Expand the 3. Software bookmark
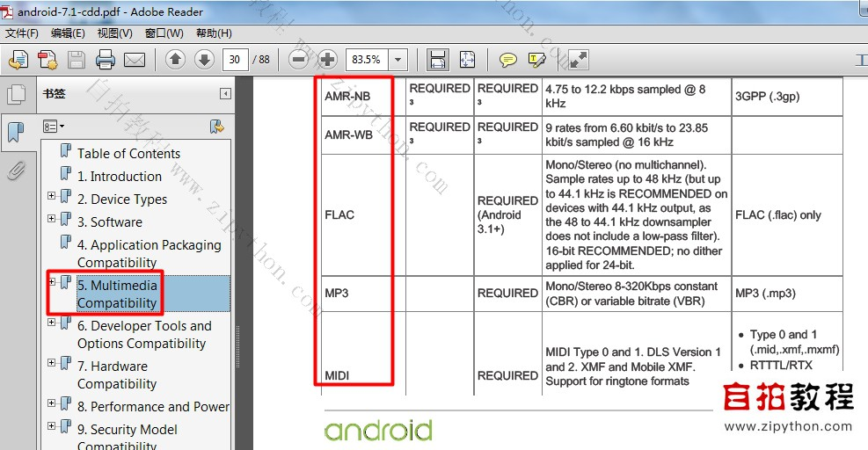 (52, 218)
